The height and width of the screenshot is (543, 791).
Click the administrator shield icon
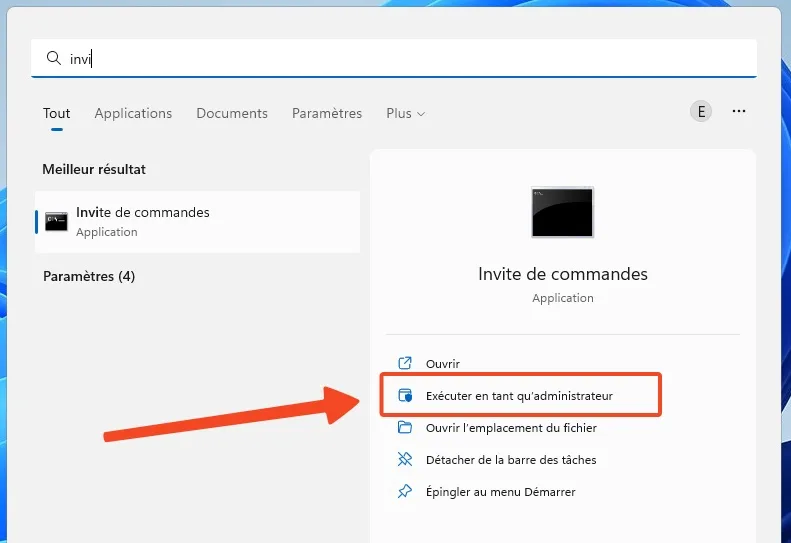(x=405, y=395)
